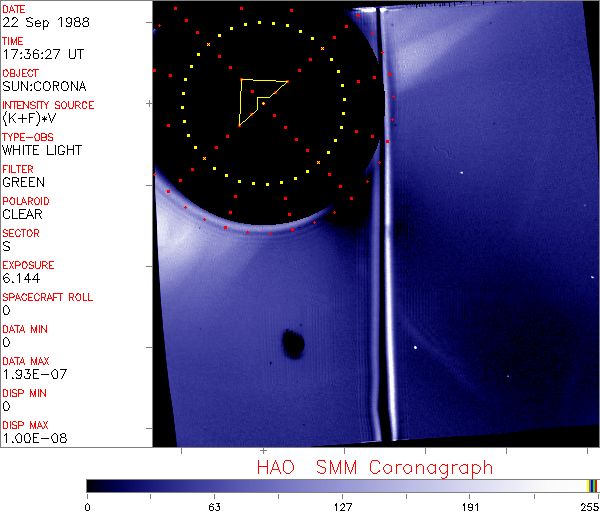Select the exposure value 6.144
The height and width of the screenshot is (512, 600).
(21, 278)
